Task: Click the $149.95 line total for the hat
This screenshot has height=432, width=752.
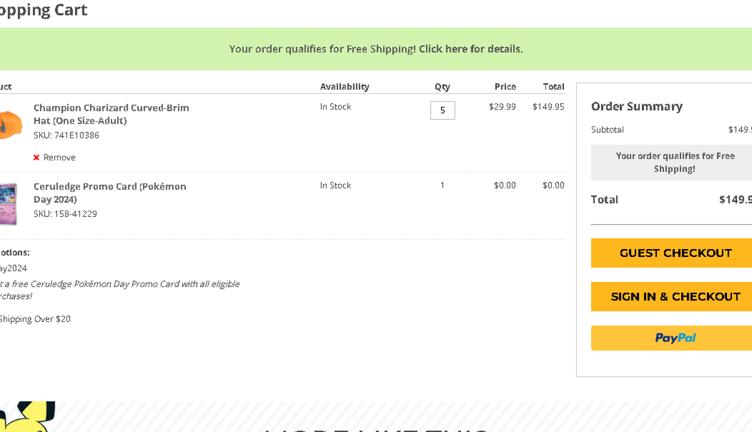Action: [548, 106]
